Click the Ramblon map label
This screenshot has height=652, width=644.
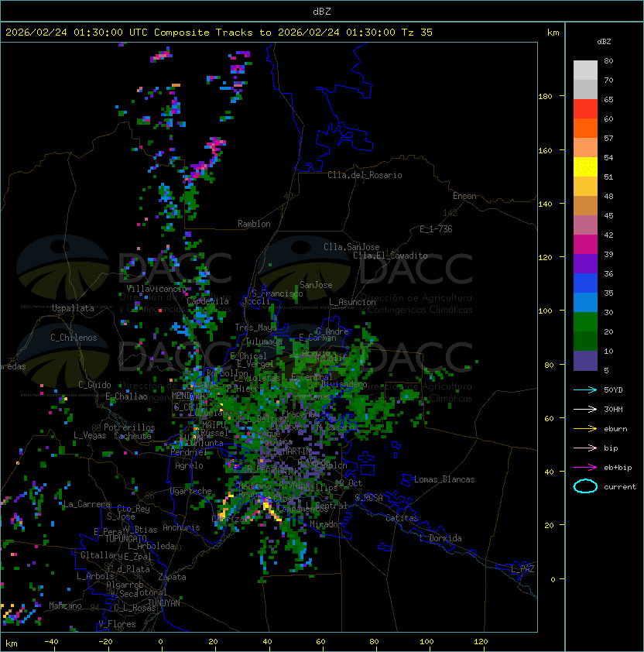coord(254,224)
